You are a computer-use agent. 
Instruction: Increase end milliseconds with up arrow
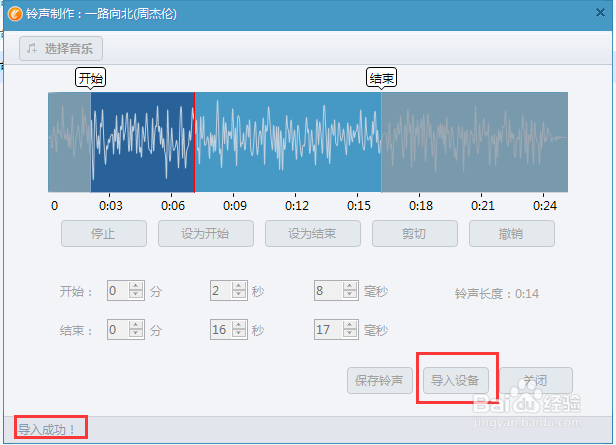coord(350,325)
